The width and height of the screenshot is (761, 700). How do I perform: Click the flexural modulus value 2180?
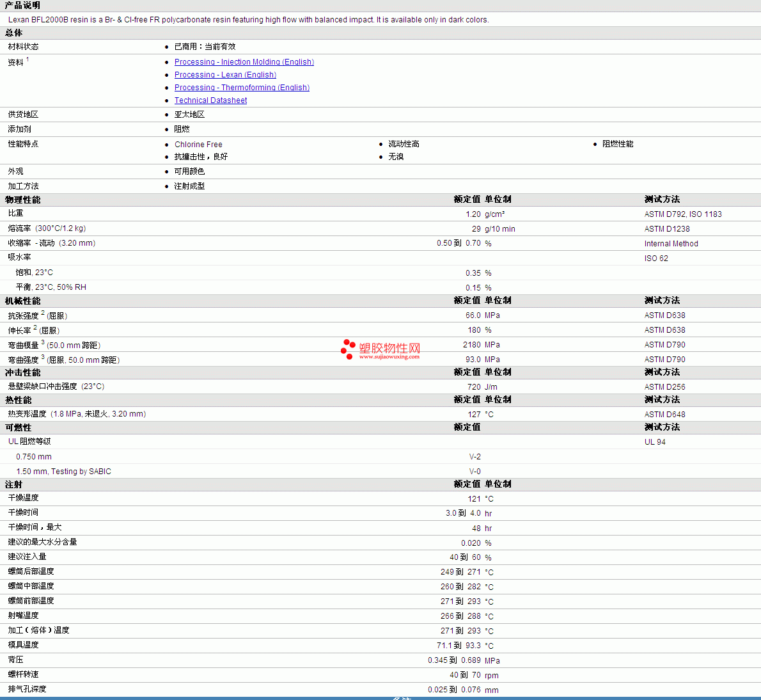click(472, 345)
